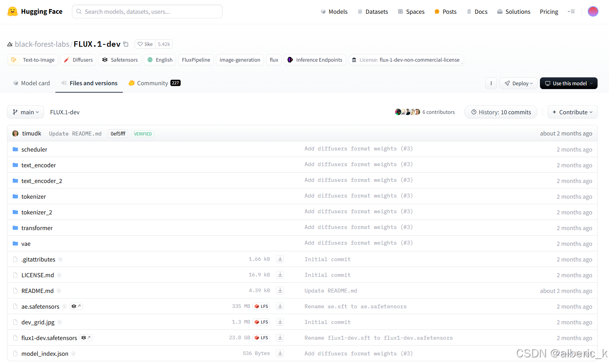Go to Spaces in top navigation
609x364 pixels.
[411, 12]
